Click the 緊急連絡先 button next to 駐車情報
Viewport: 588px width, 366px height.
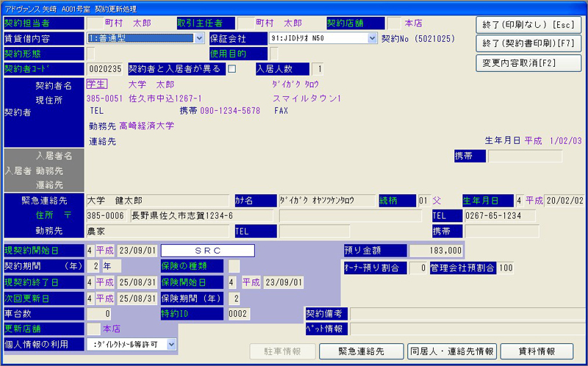[361, 351]
